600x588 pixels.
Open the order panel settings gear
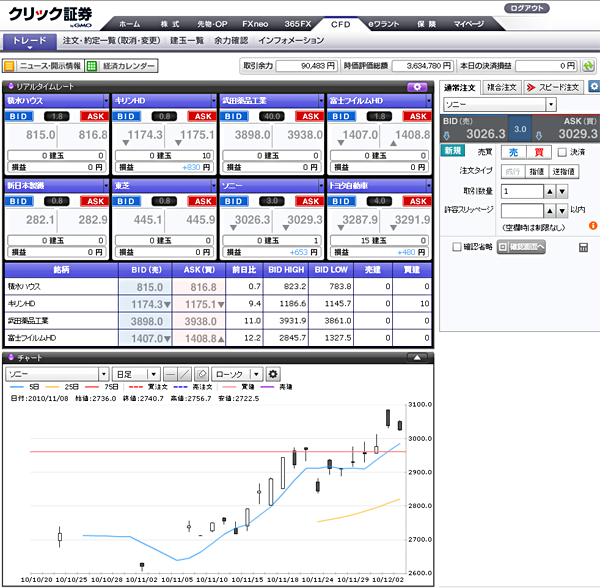[x=593, y=87]
